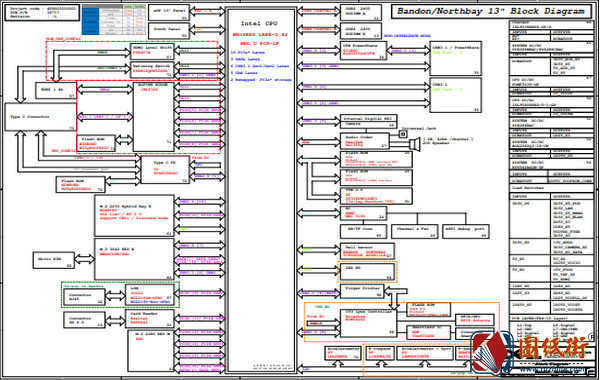Click the Retiming Switch block
This screenshot has width=600, height=380.
(x=152, y=70)
